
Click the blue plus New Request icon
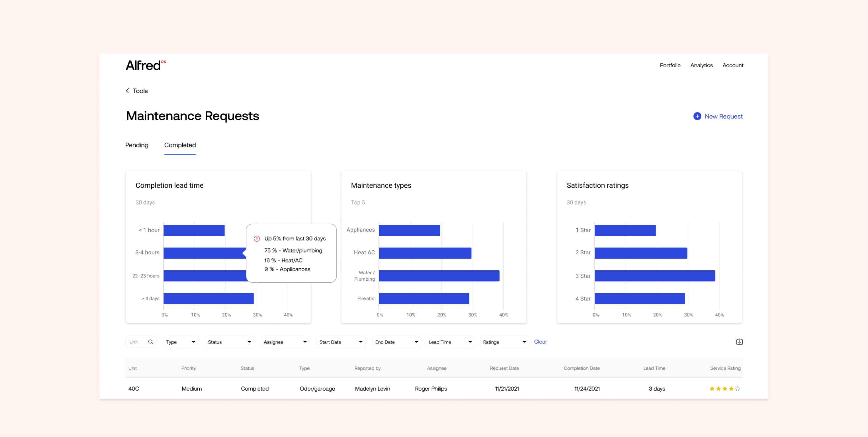pos(697,116)
